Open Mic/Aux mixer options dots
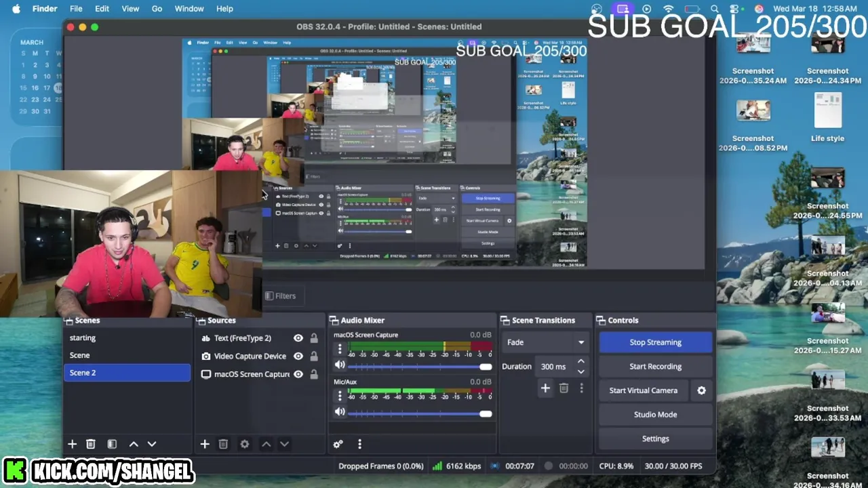 (x=340, y=396)
